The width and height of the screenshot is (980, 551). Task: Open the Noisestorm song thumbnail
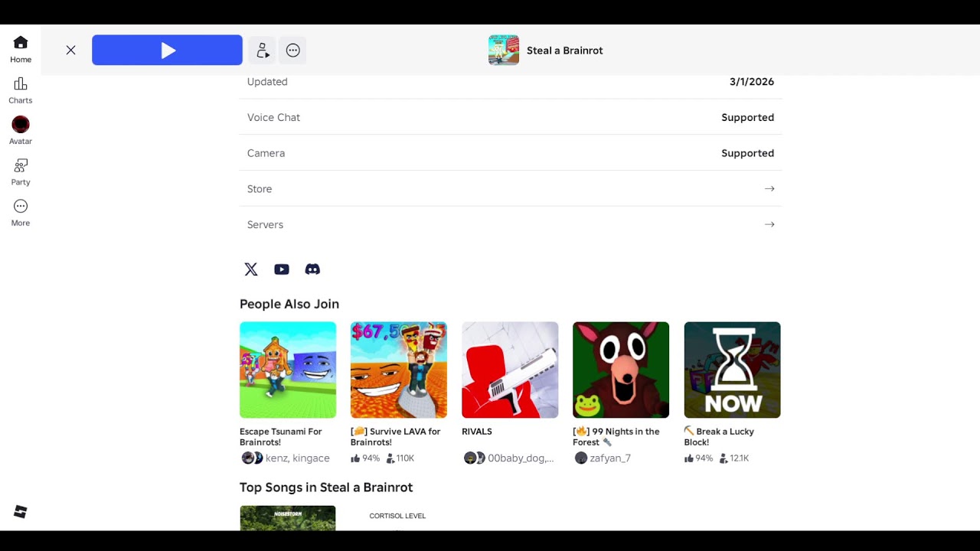coord(288,518)
